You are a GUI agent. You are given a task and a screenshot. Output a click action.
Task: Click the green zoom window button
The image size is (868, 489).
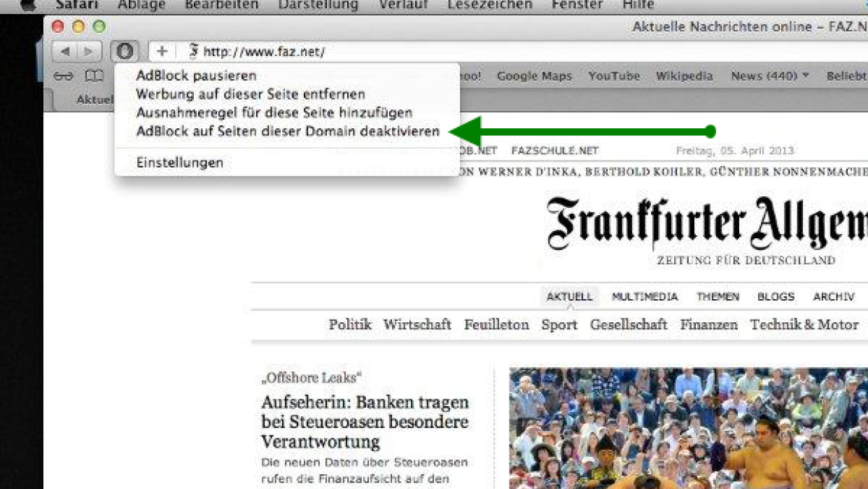tap(99, 27)
